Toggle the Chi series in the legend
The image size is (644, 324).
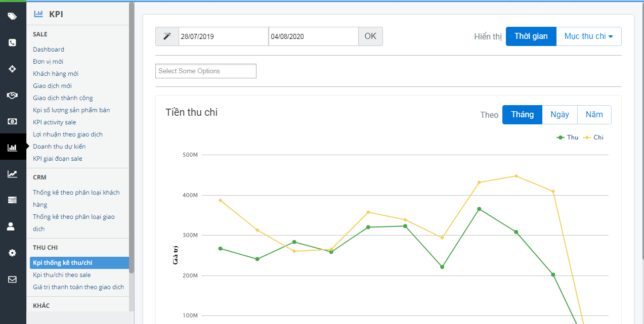(593, 137)
